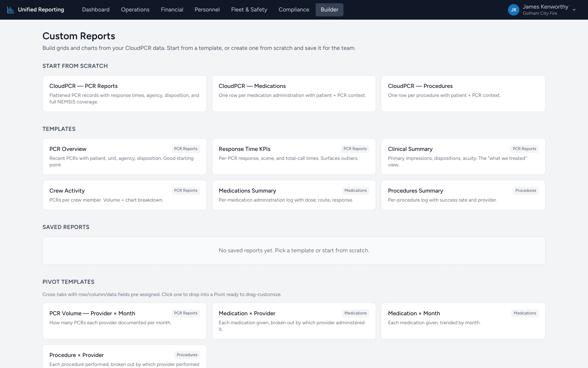This screenshot has width=588, height=368.
Task: Open the PCR Overview template
Action: pyautogui.click(x=125, y=156)
